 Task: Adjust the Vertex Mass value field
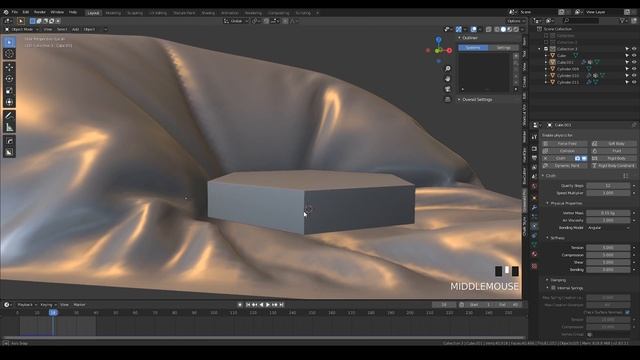[x=608, y=213]
